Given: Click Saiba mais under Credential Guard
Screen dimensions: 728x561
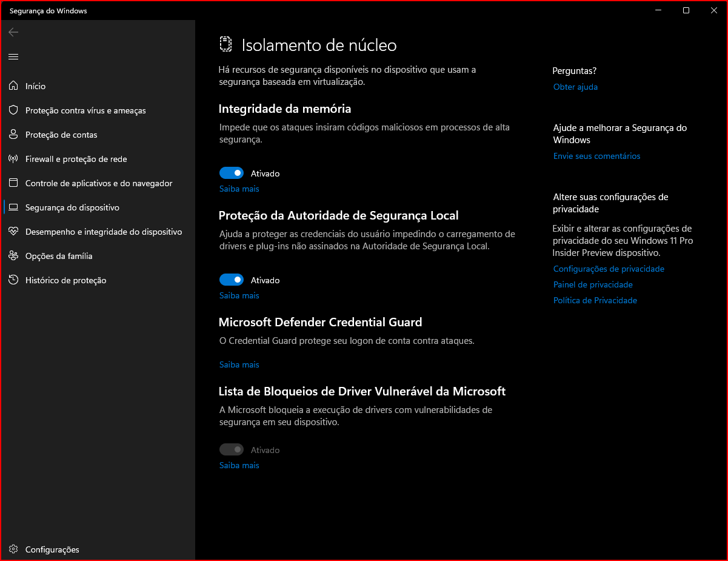Looking at the screenshot, I should (239, 364).
